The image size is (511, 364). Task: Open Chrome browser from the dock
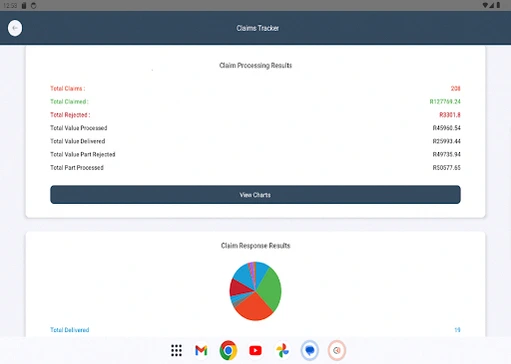(x=228, y=350)
